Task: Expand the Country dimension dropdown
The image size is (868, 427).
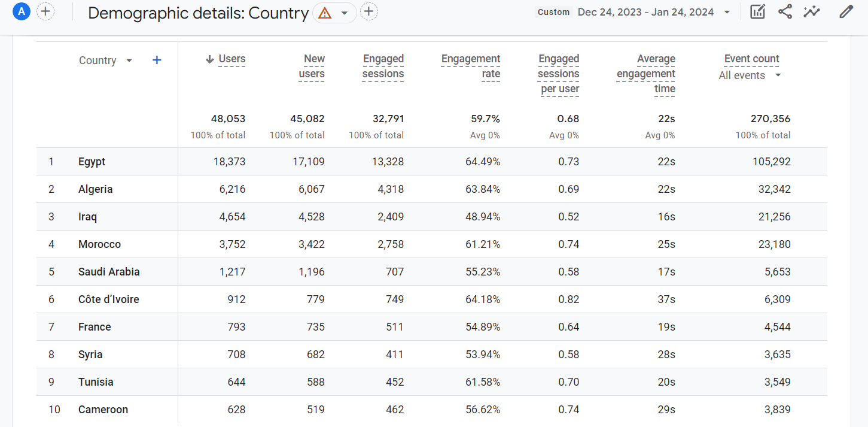Action: 129,60
